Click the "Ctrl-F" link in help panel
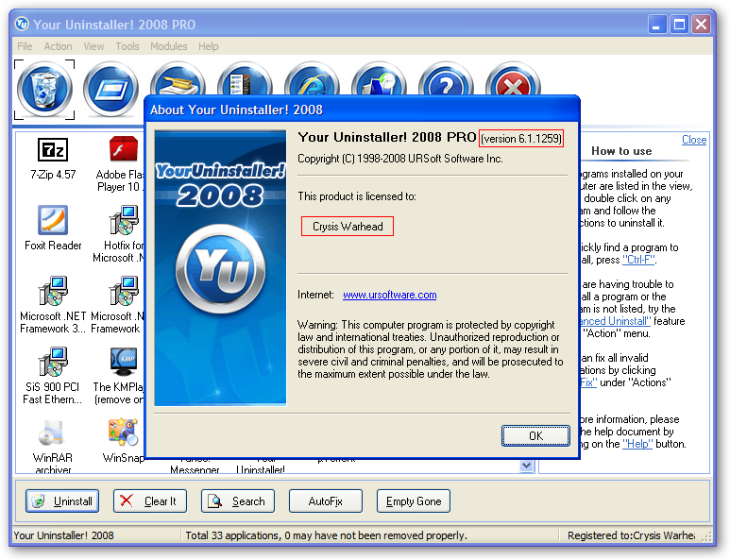The width and height of the screenshot is (730, 560). point(638,260)
